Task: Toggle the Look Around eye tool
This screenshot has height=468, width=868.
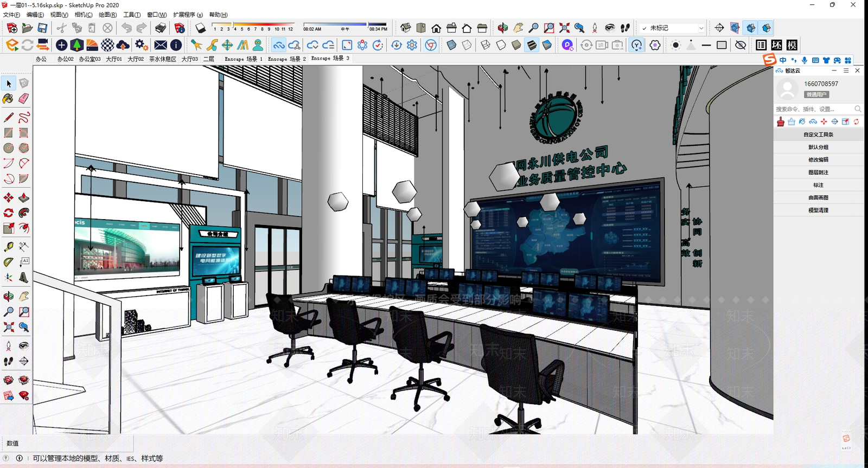Action: (x=610, y=28)
